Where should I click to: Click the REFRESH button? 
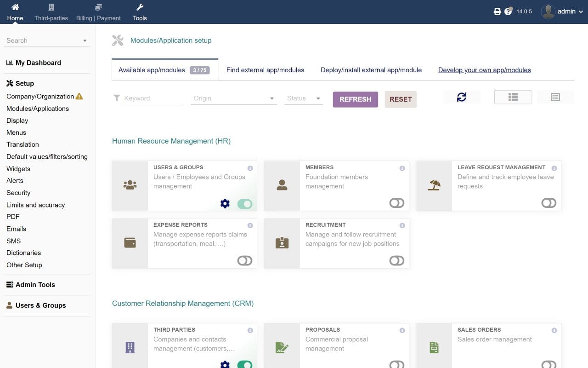pos(355,99)
